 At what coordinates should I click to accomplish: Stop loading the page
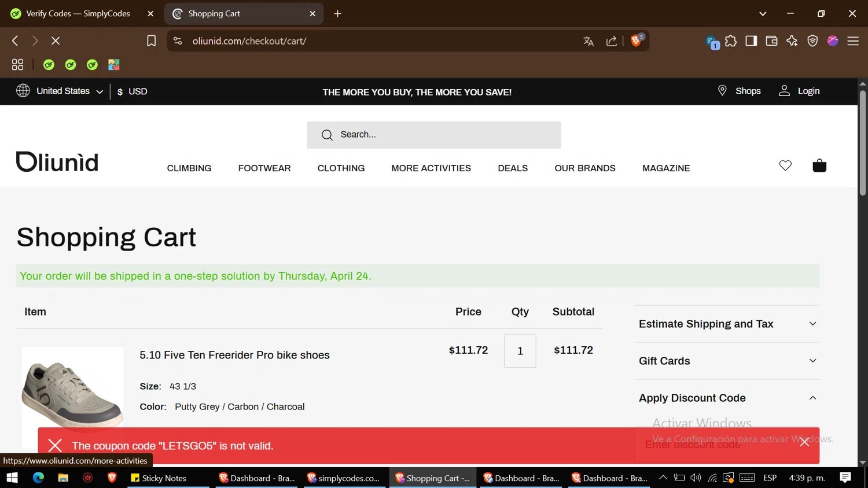point(56,41)
